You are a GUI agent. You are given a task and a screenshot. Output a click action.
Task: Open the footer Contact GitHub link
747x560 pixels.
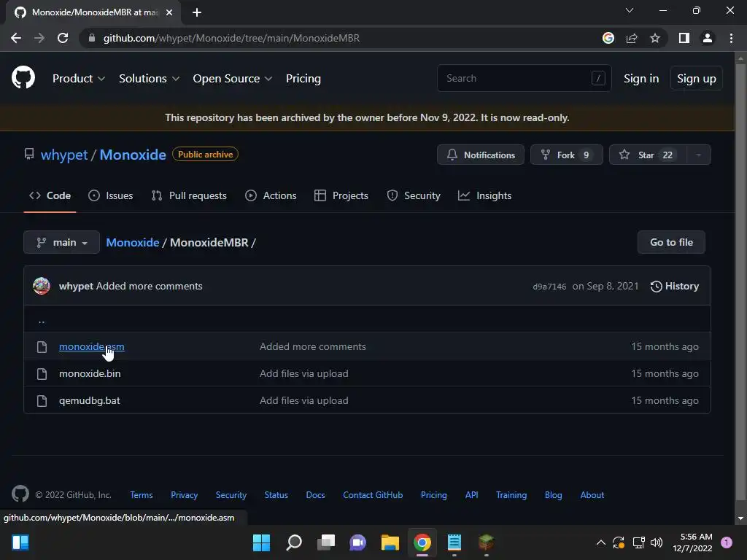(x=373, y=495)
